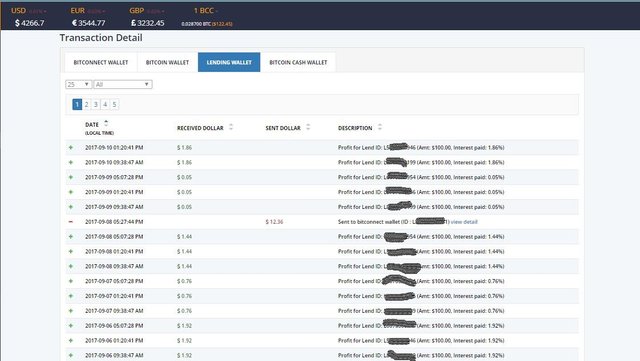The image size is (640, 361).
Task: Open the Bitcoin Cash Wallet tab
Action: [298, 62]
